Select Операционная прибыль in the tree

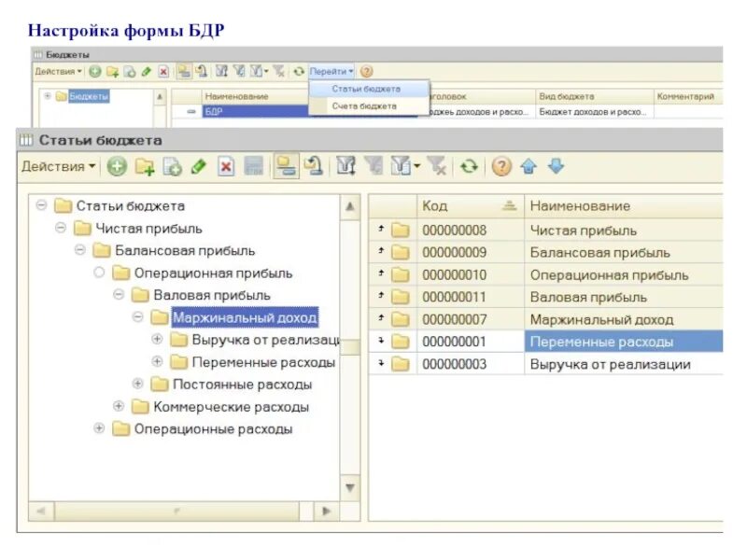click(x=213, y=273)
